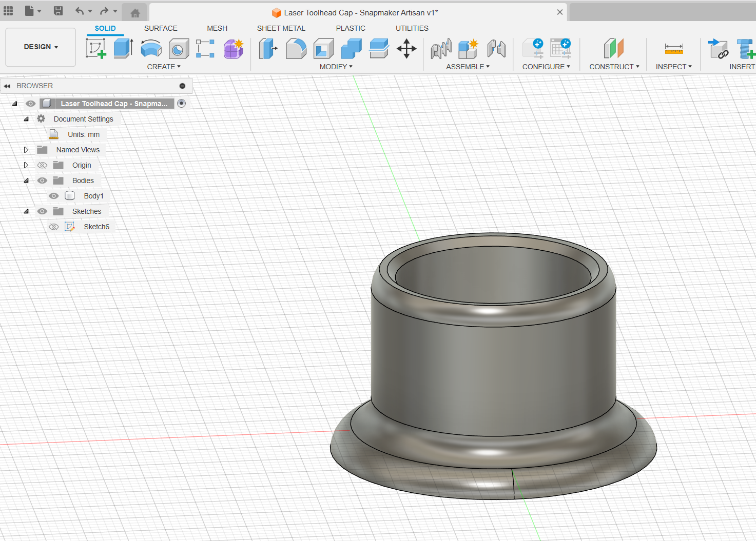Select the Hole tool
Viewport: 756px width, 541px height.
[x=178, y=49]
